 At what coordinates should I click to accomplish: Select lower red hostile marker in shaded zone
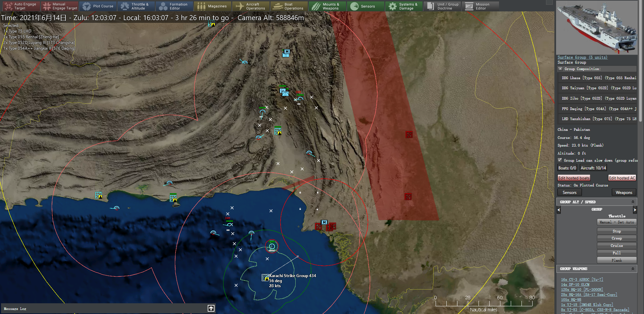coord(408,196)
